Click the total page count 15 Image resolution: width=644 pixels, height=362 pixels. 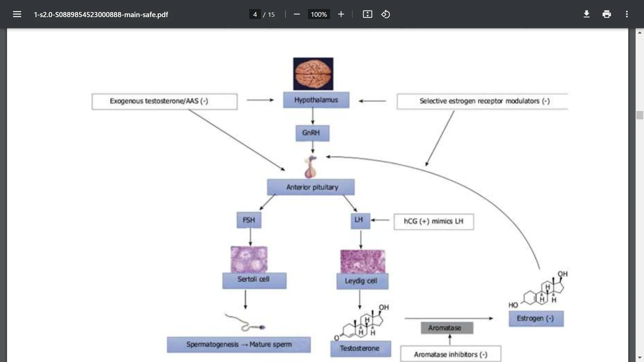[271, 14]
